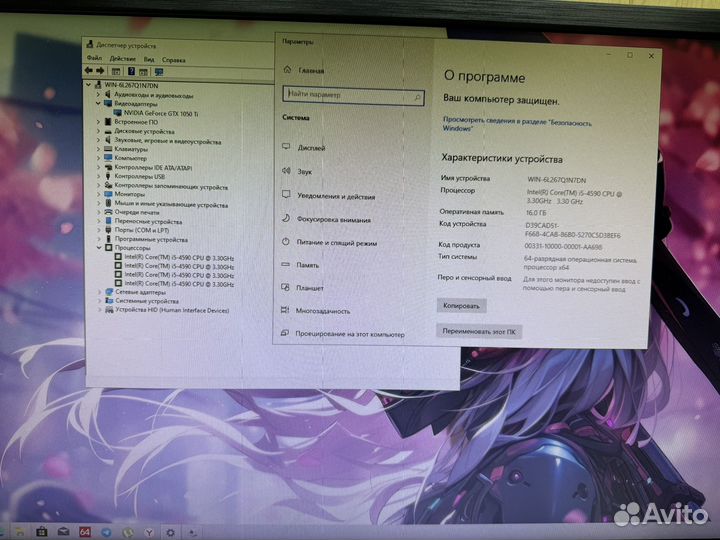Open Mail app from taskbar
The height and width of the screenshot is (540, 720).
[x=63, y=532]
